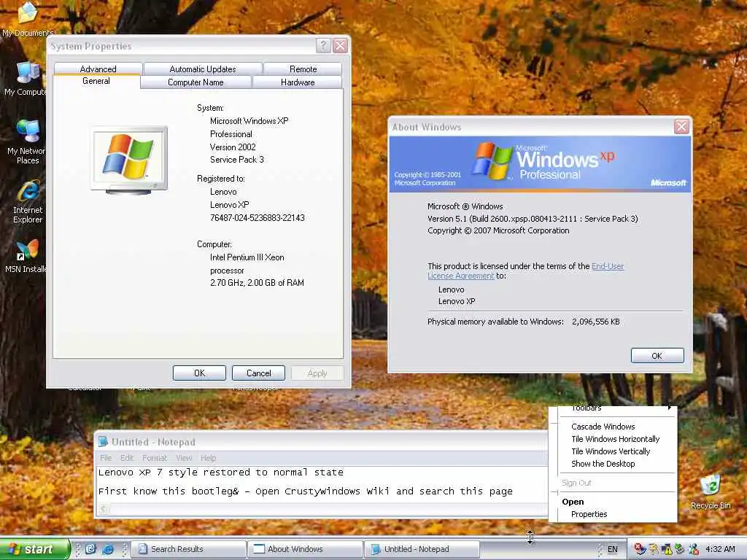
Task: Launch Internet Explorer from Quick Launch
Action: click(x=108, y=549)
